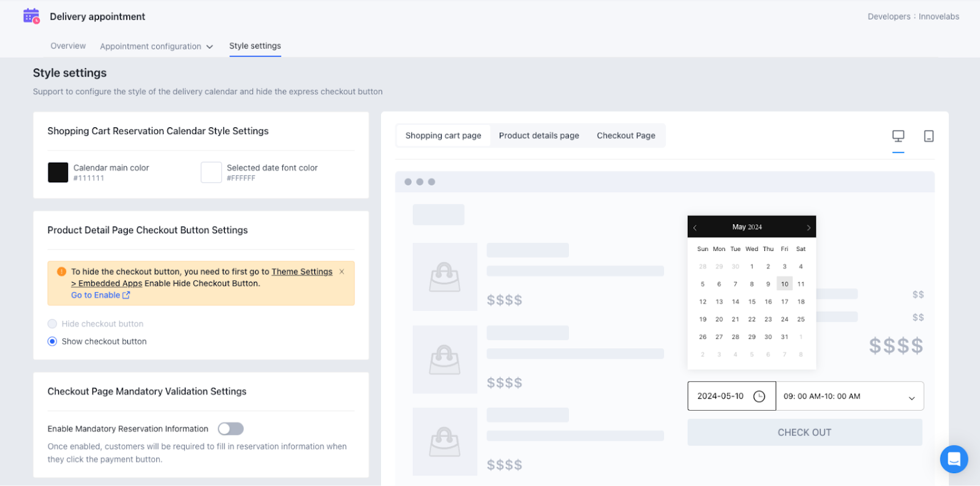Viewport: 980px width, 486px height.
Task: Preview the Checkout Page tab
Action: coord(626,136)
